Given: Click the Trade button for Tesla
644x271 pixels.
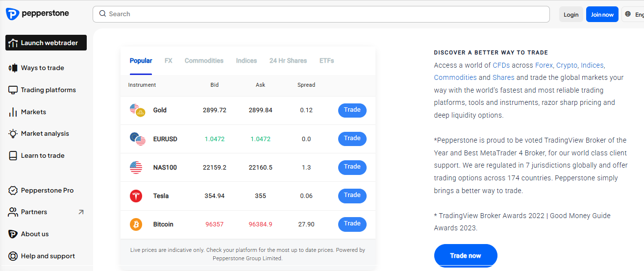Looking at the screenshot, I should [352, 196].
